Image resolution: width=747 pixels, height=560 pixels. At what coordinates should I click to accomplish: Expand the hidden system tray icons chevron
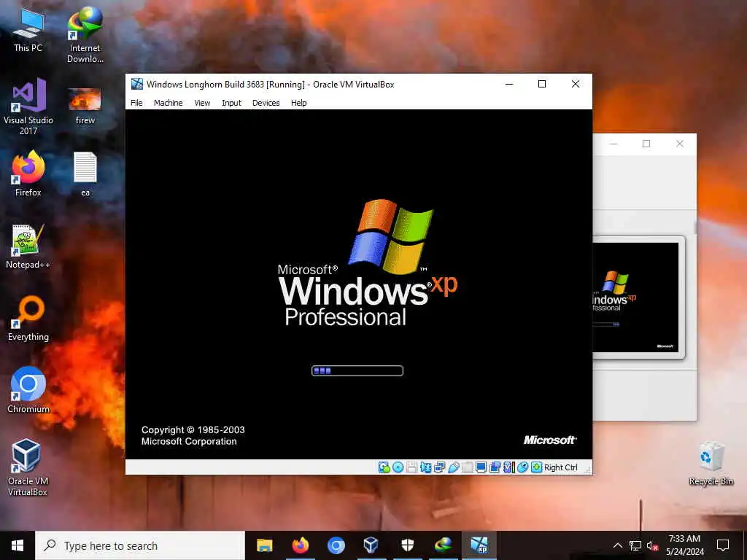click(617, 545)
